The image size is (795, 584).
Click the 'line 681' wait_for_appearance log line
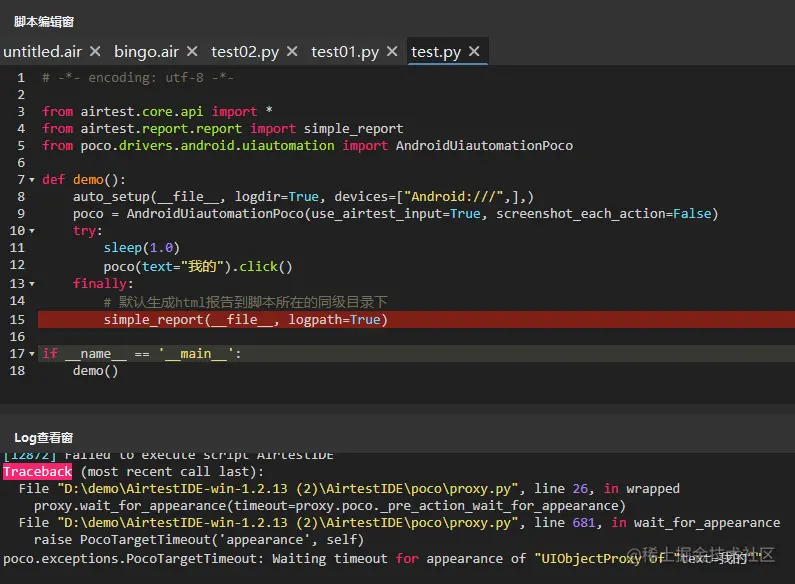click(x=400, y=523)
